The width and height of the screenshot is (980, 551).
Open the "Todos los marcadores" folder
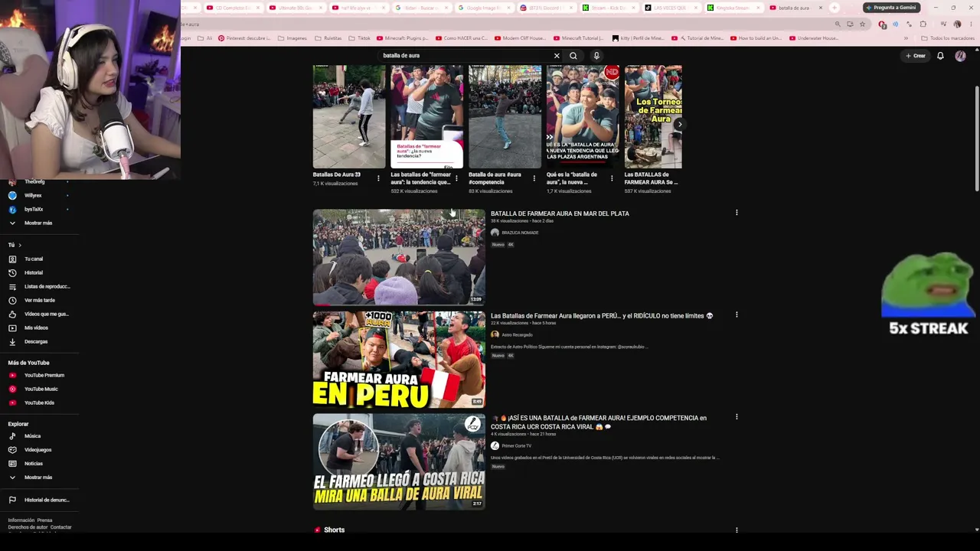tap(948, 38)
